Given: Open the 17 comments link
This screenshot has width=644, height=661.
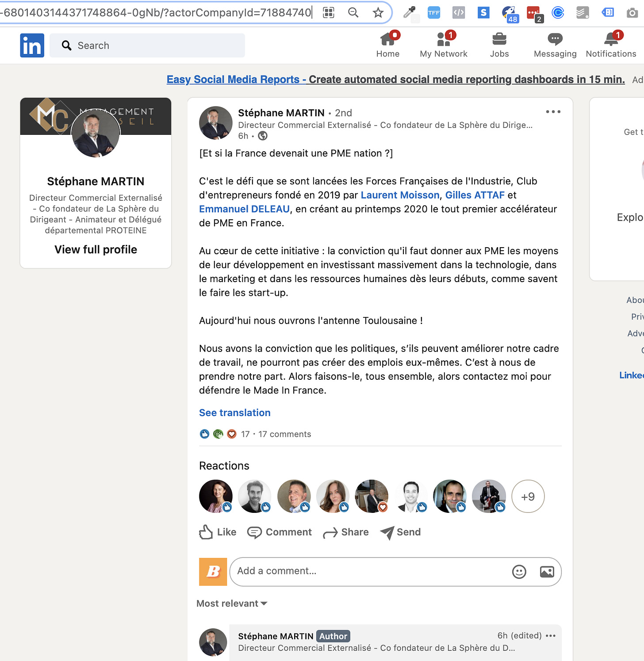Looking at the screenshot, I should [285, 434].
